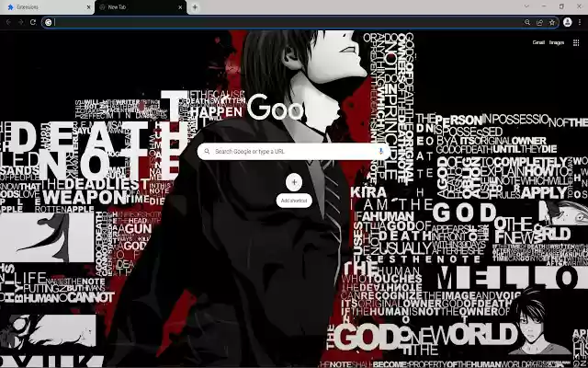588x368 pixels.
Task: Click the browser back arrow
Action: click(8, 22)
